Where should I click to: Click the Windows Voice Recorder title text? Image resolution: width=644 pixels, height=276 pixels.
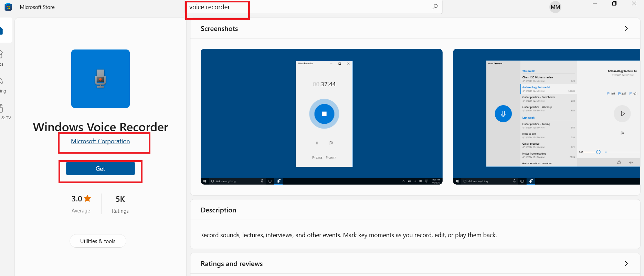pos(101,127)
